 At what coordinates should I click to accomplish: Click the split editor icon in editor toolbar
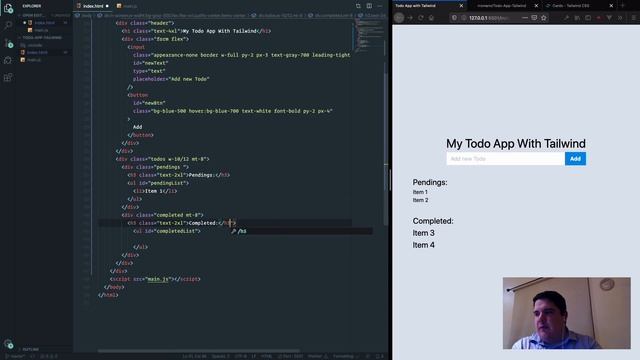[369, 6]
